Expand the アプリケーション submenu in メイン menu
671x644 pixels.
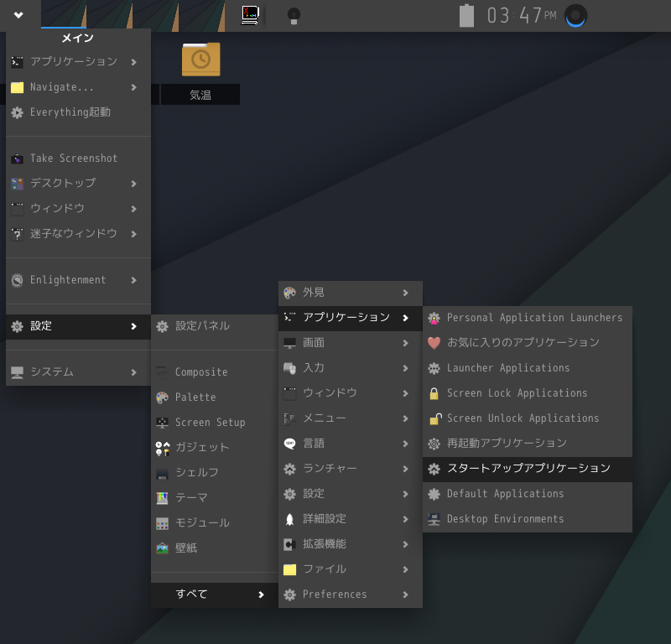[x=78, y=62]
